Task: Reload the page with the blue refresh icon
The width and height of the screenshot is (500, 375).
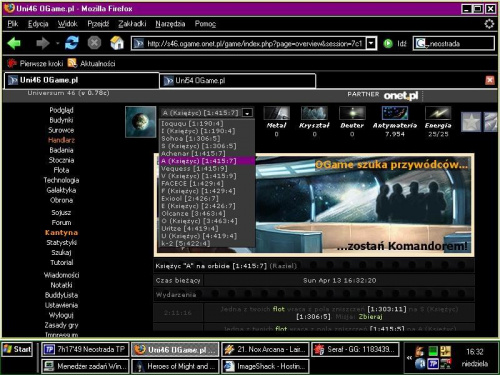Action: (x=72, y=43)
